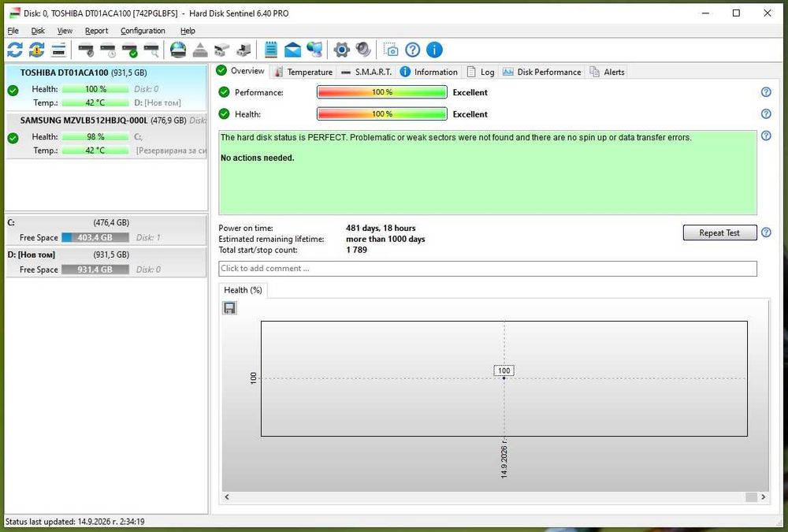Switch to the Temperature tab

[303, 72]
